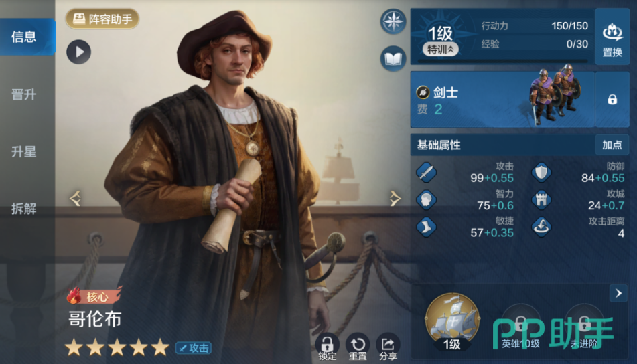637x364 pixels.
Task: Open the compass star icon
Action: coord(393,21)
